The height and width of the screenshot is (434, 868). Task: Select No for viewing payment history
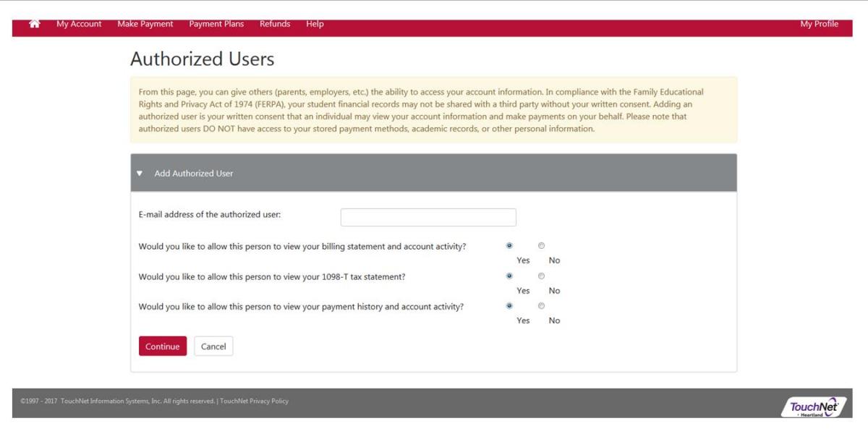[x=541, y=305]
